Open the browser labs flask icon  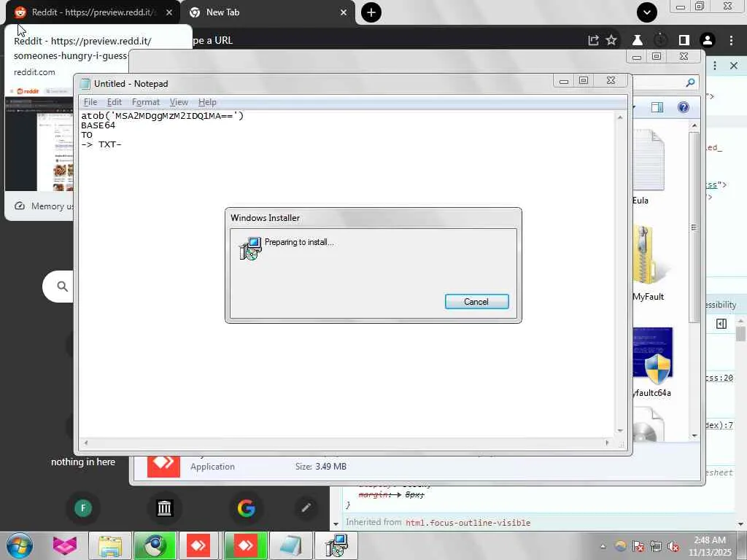click(637, 40)
